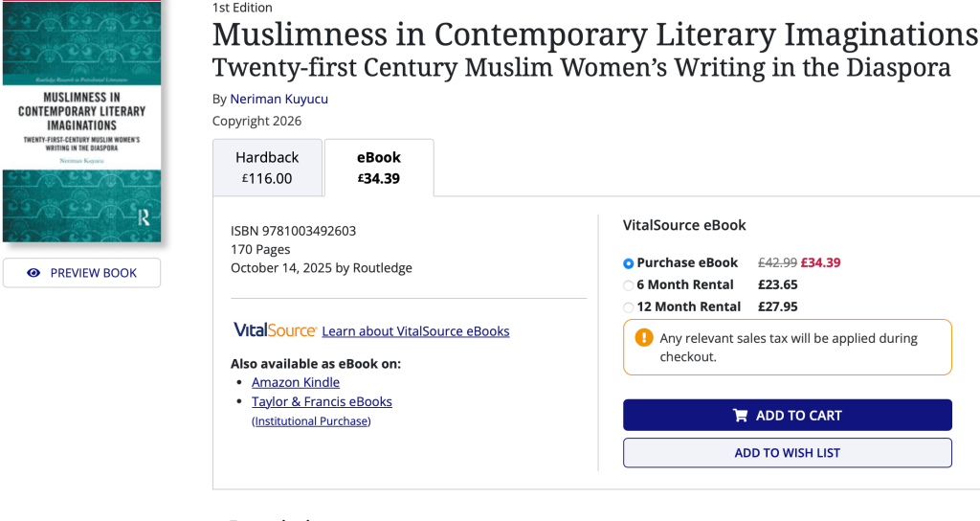Switch to the Hardback tab
The width and height of the screenshot is (980, 521).
[x=268, y=167]
